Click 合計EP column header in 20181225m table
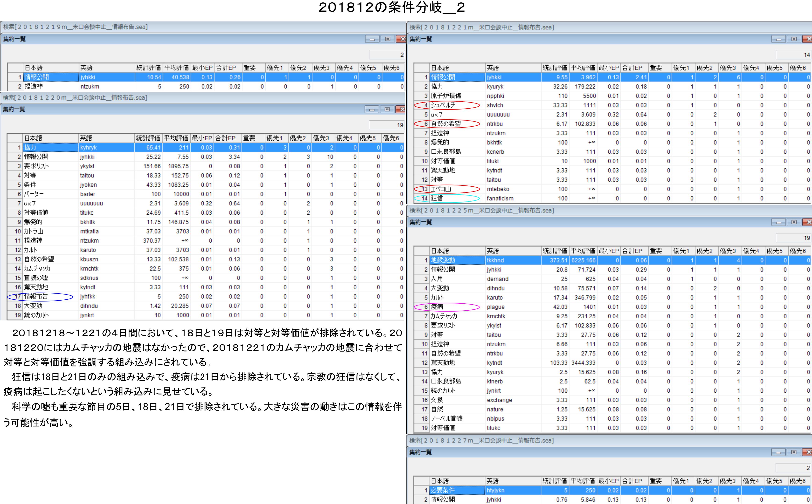 [x=634, y=251]
